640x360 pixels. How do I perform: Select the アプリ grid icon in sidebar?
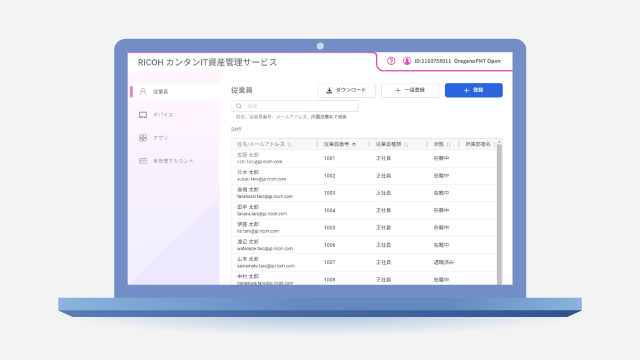(x=143, y=138)
